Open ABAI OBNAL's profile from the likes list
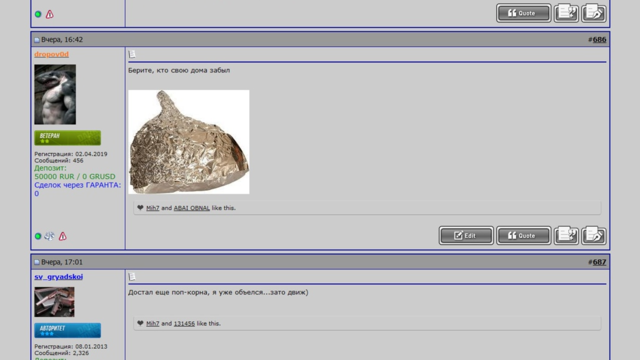 tap(191, 208)
